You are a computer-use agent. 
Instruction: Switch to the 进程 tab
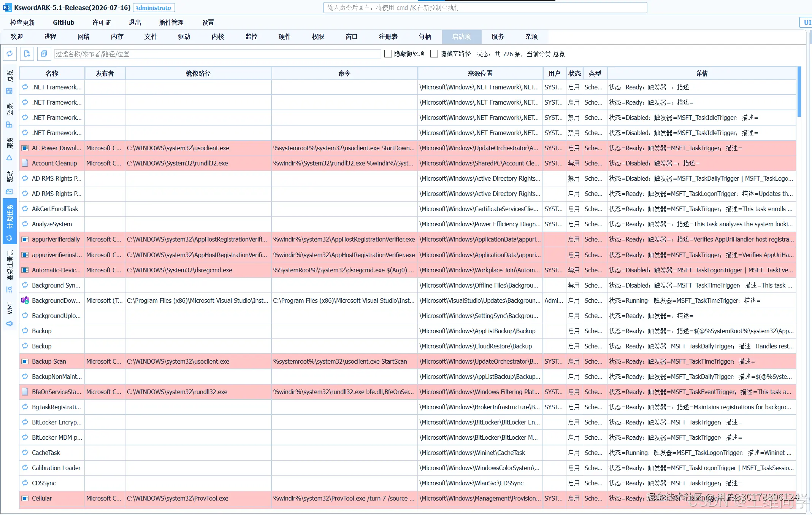click(x=50, y=37)
